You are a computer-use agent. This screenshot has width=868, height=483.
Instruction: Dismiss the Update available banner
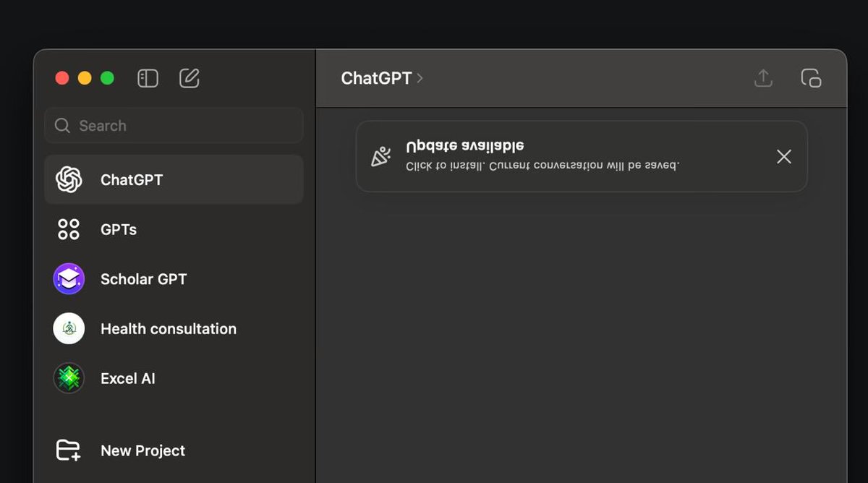point(784,156)
